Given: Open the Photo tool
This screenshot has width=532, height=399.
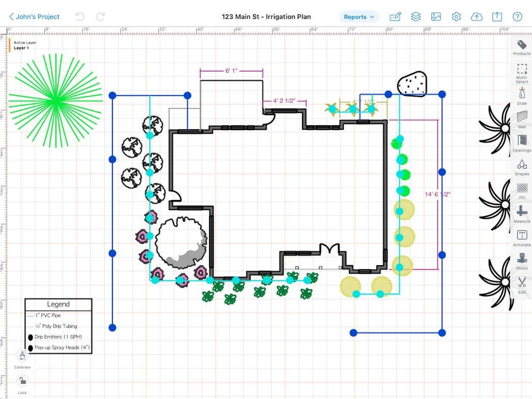Looking at the screenshot, I should [522, 262].
